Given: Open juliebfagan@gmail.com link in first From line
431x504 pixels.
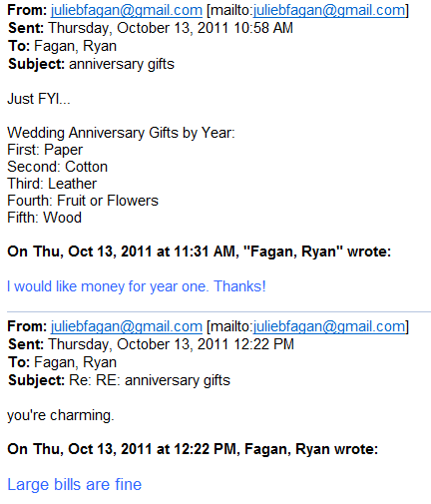Looking at the screenshot, I should (127, 10).
